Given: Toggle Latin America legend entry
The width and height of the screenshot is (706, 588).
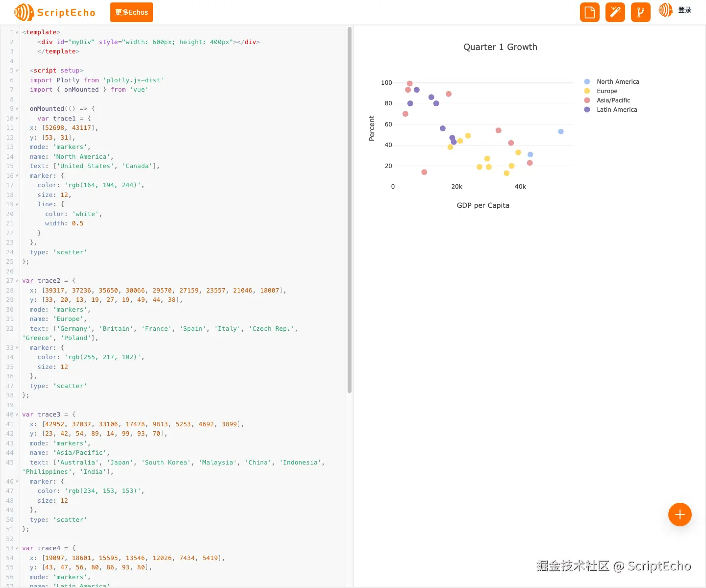Looking at the screenshot, I should 611,110.
